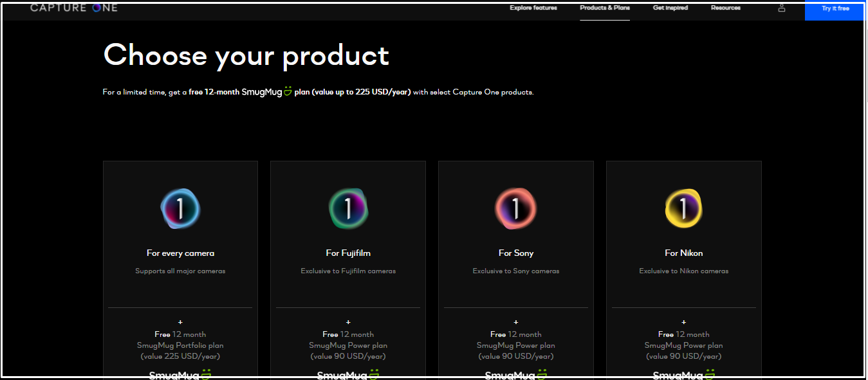The width and height of the screenshot is (868, 380).
Task: Open the Resources menu
Action: [726, 8]
